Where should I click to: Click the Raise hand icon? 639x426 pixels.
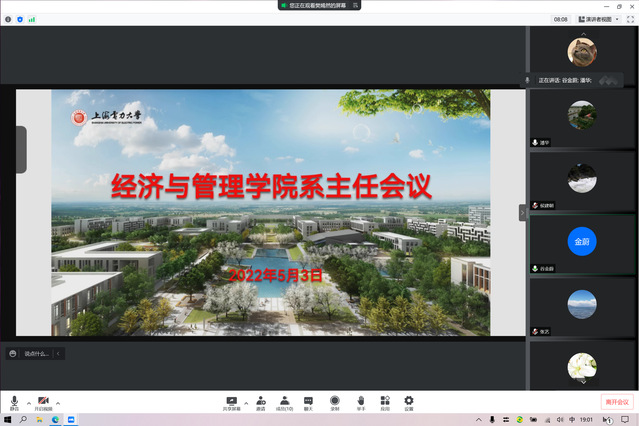point(360,401)
